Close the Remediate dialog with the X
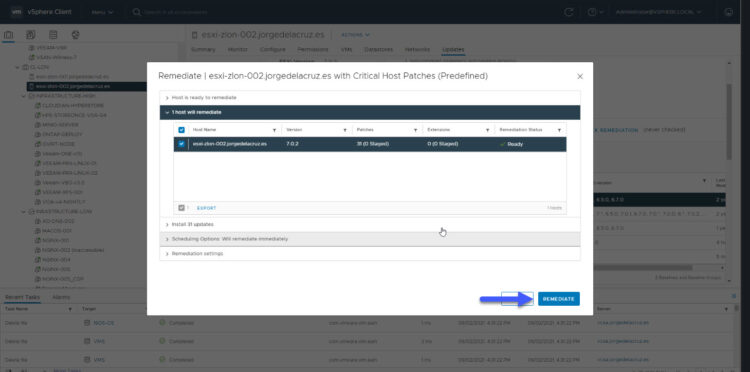 pos(580,77)
